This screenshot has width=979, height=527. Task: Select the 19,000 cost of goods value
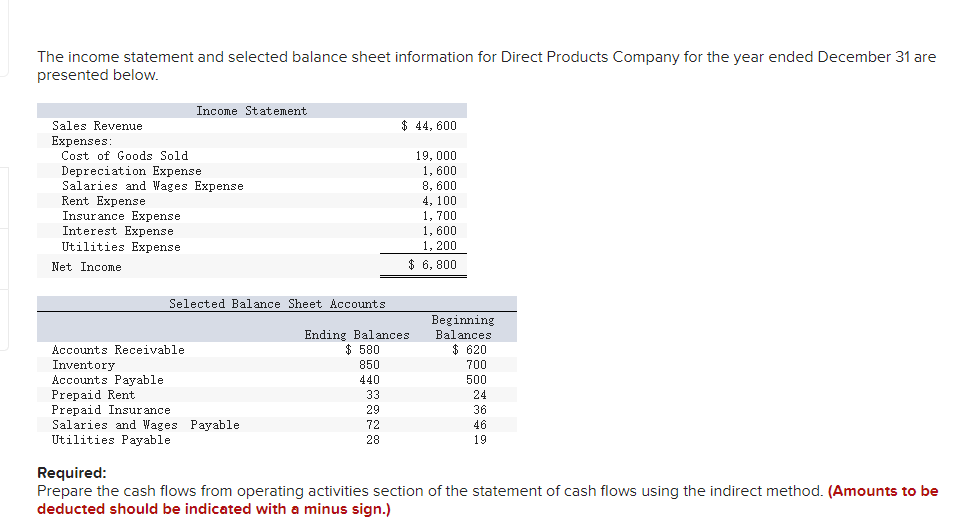pyautogui.click(x=436, y=156)
